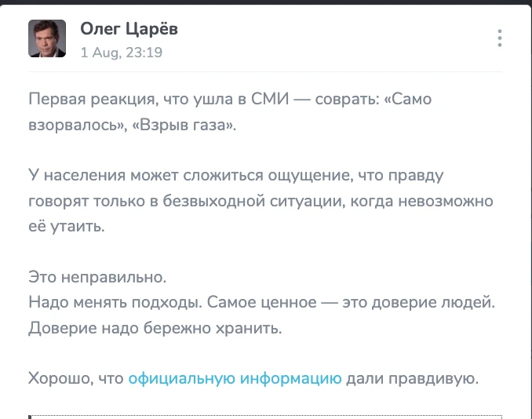Click the dotted-border block below the post
The image size is (532, 419).
265,417
